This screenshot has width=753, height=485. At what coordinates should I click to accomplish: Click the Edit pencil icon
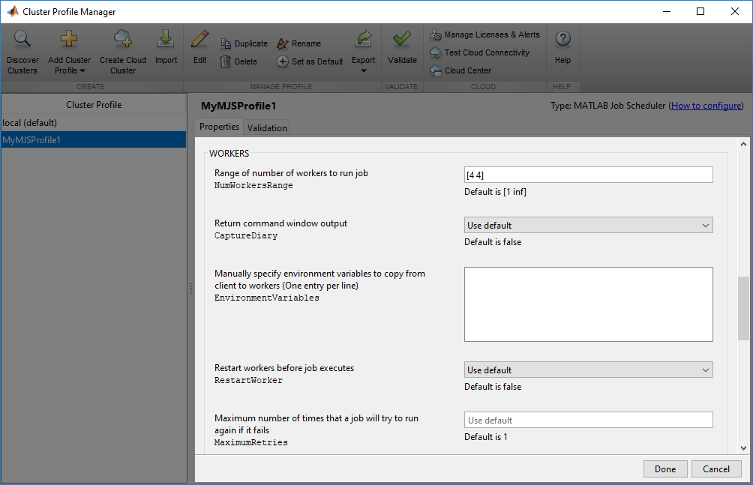coord(200,39)
